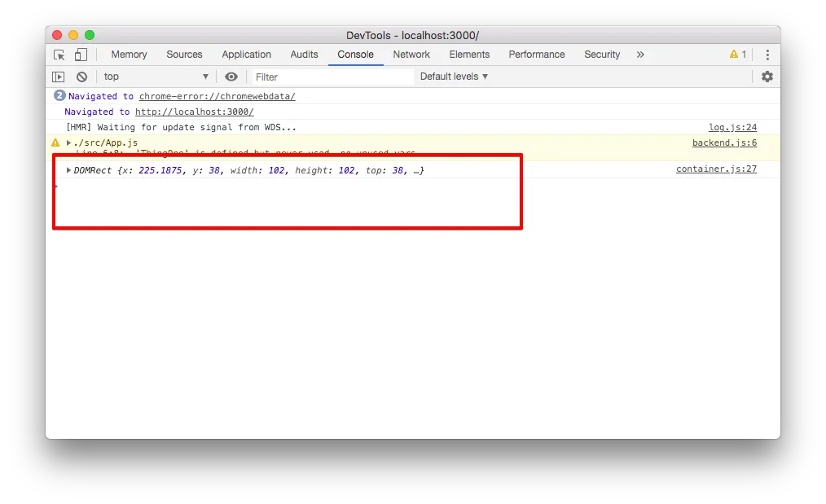The height and width of the screenshot is (504, 826).
Task: Expand the DOMRect object
Action: 68,170
